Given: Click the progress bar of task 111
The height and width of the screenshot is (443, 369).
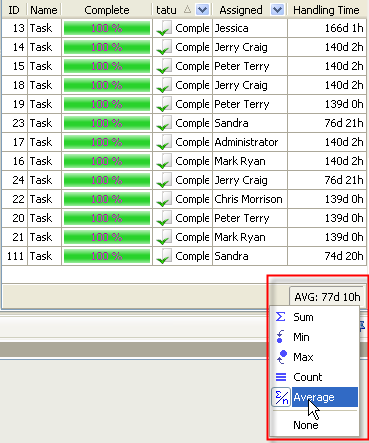Looking at the screenshot, I should [x=107, y=256].
